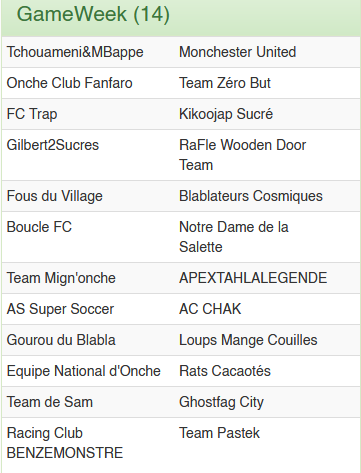
Task: Open the Tchouameni&MBappe team
Action: coord(75,52)
